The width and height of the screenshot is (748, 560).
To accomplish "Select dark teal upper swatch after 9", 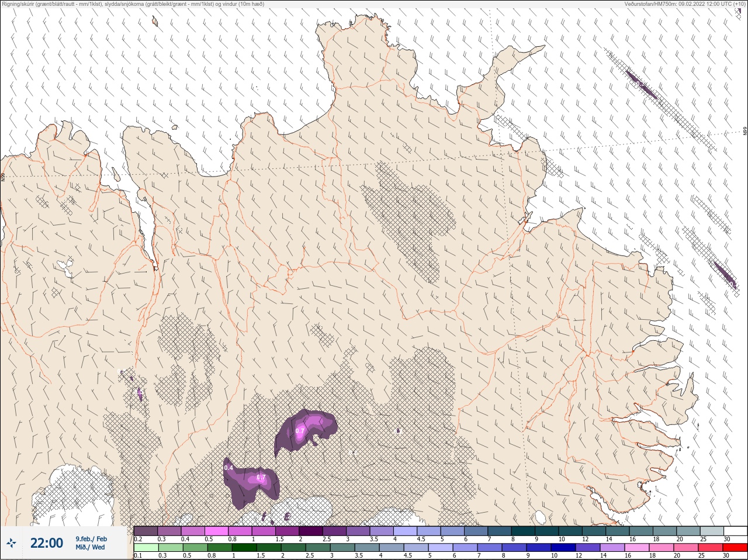I will tap(546, 531).
